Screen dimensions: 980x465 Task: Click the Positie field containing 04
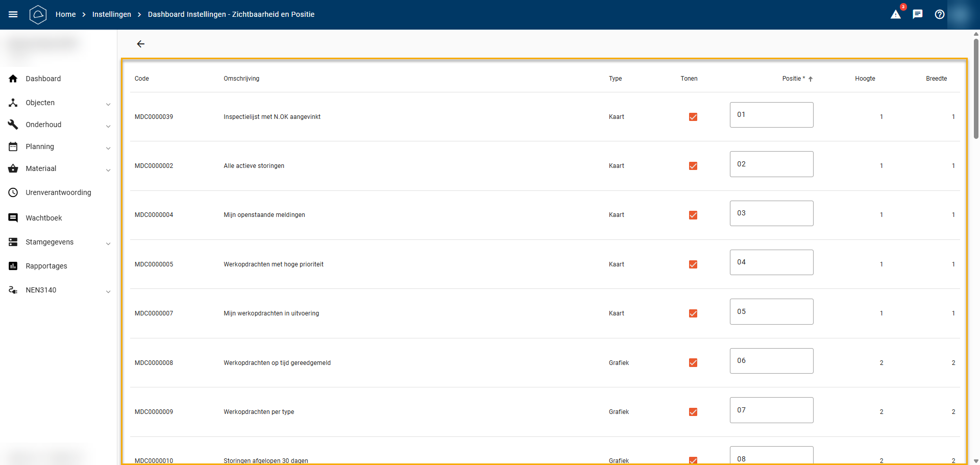click(771, 262)
